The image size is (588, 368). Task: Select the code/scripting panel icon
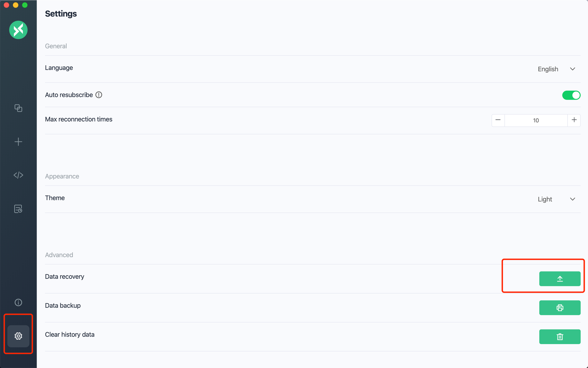(x=18, y=175)
